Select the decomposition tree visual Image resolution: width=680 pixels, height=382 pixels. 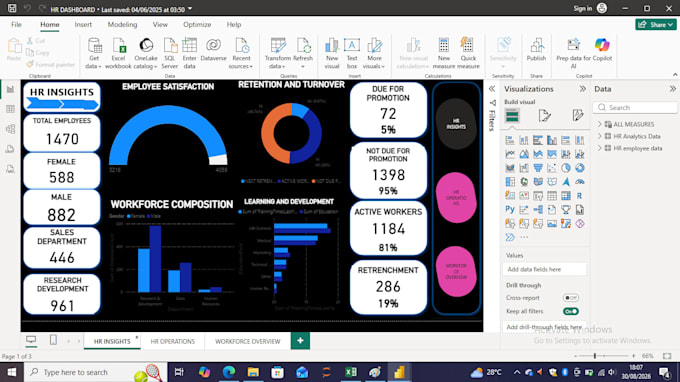[x=538, y=210]
